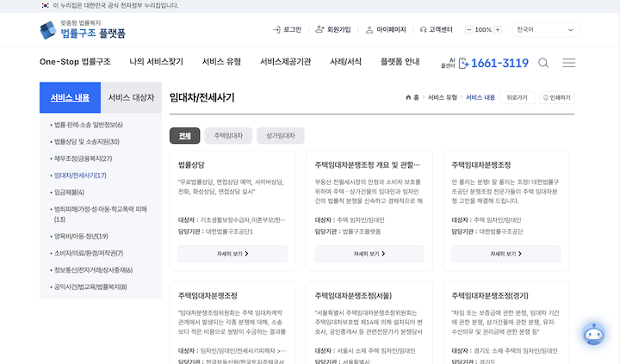Click the 100% zoom level text
The height and width of the screenshot is (364, 620).
coord(483,29)
